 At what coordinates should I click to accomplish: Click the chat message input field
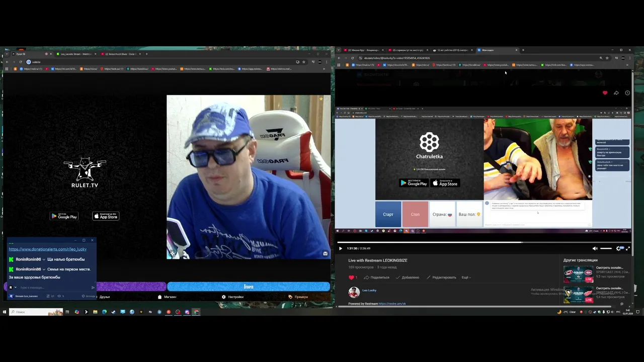[x=54, y=288]
